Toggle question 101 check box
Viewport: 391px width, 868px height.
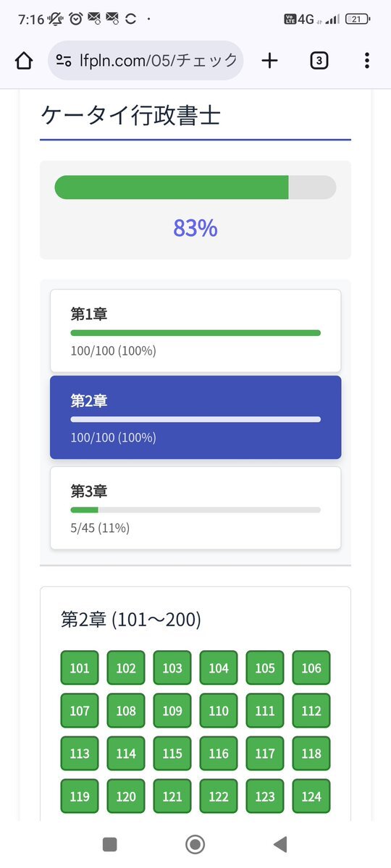point(80,667)
